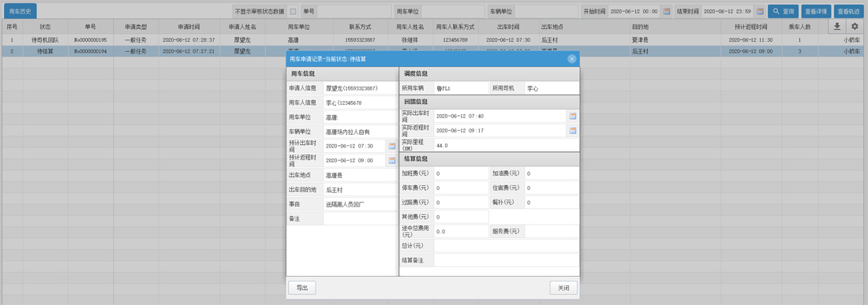Sort by the 申请类型 column header
Screen dimensions: 868x305
pos(136,26)
